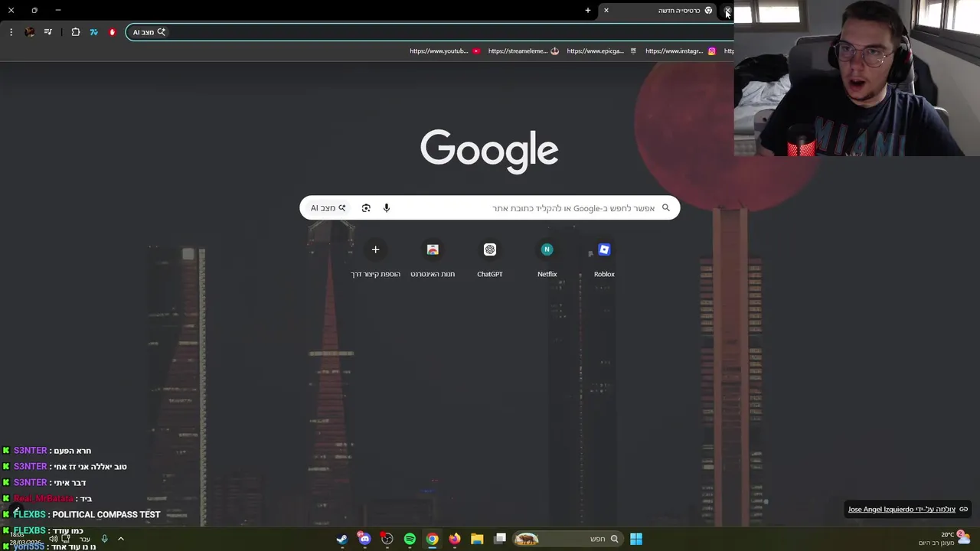The image size is (980, 551).
Task: Open File Explorer from the taskbar
Action: 477,539
